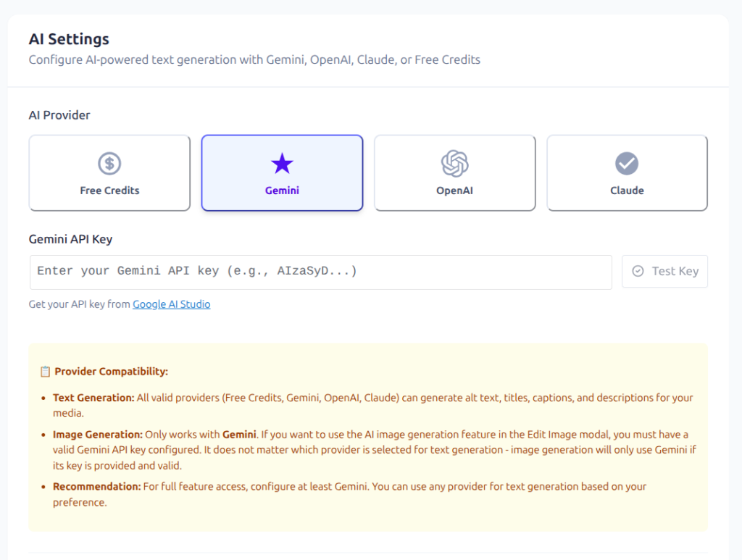Screen dimensions: 742x560
Task: Click the OpenAI label beneath its logo
Action: [x=454, y=191]
